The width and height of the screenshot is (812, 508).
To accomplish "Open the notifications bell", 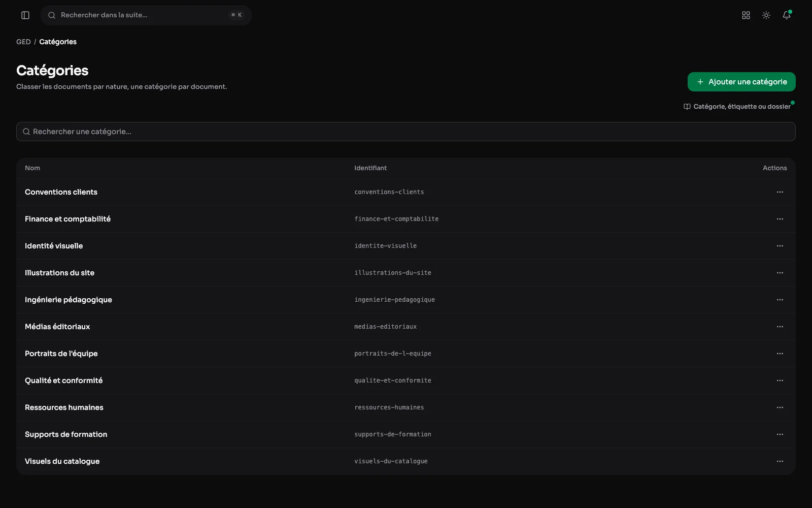I will 787,15.
